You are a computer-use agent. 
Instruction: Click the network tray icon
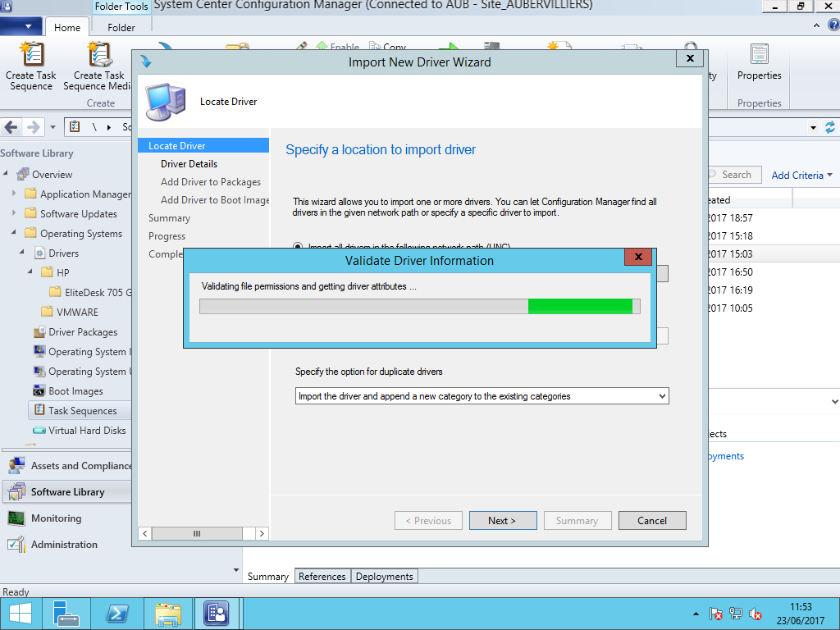click(x=736, y=614)
